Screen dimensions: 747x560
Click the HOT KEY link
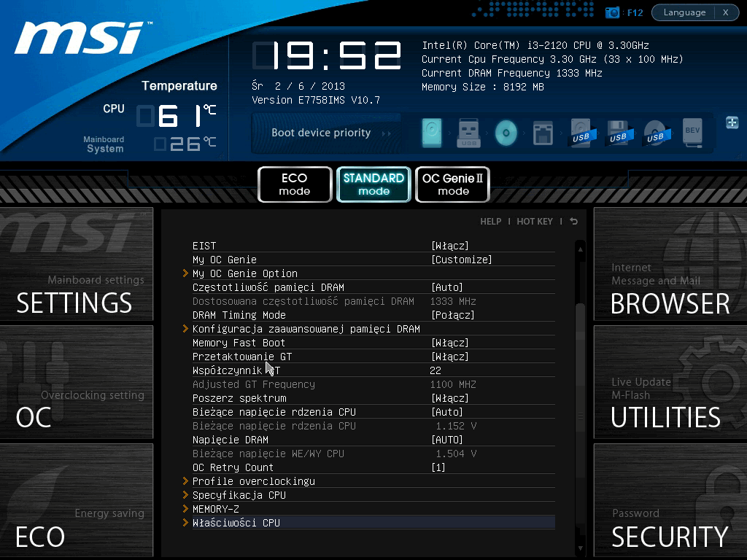point(535,222)
